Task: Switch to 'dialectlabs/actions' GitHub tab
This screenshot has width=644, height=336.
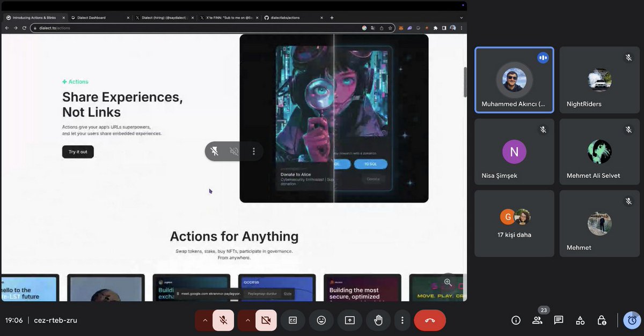Action: click(294, 18)
